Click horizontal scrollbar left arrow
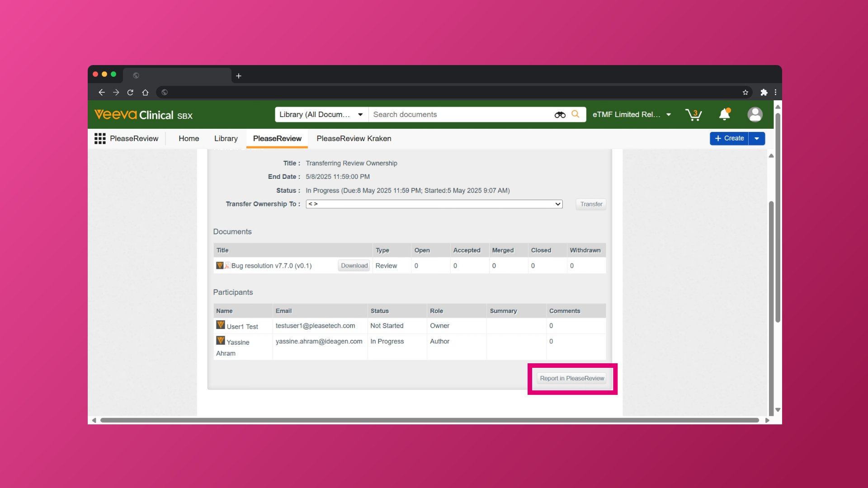This screenshot has height=488, width=868. click(94, 420)
